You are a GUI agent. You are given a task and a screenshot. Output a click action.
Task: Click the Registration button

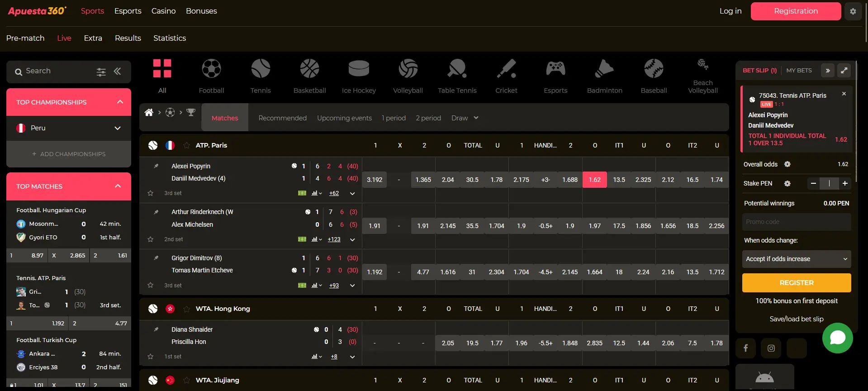click(796, 11)
